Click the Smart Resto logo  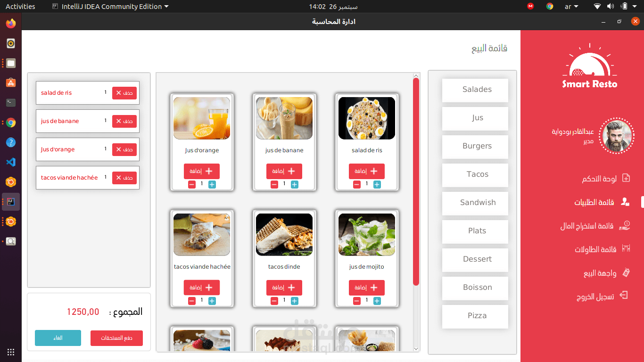[x=589, y=66]
